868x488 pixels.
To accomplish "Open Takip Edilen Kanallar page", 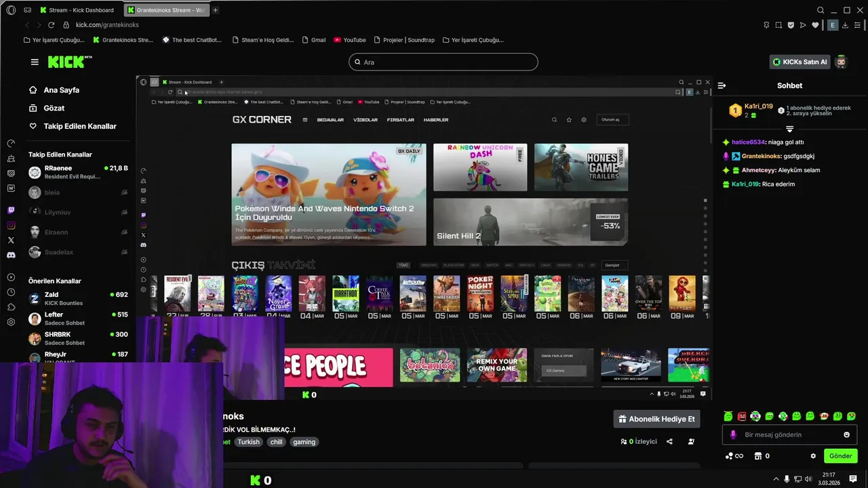I will click(x=73, y=126).
